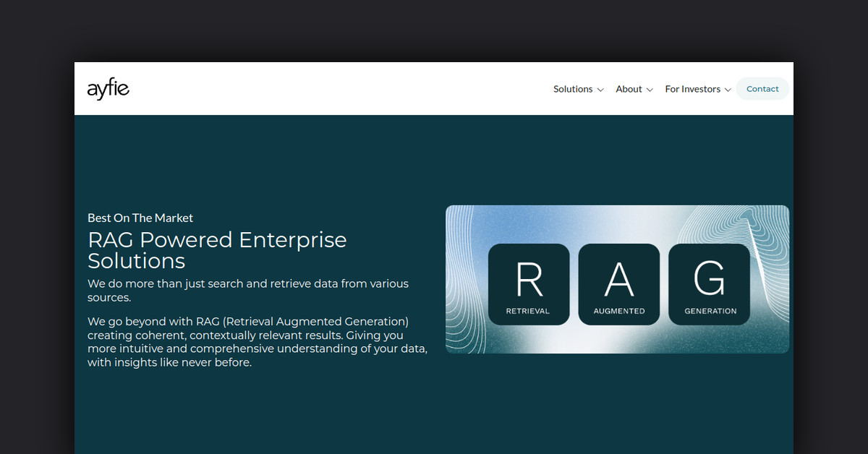Click the paragraph starting "We do more than"
This screenshot has height=454, width=868.
[248, 290]
